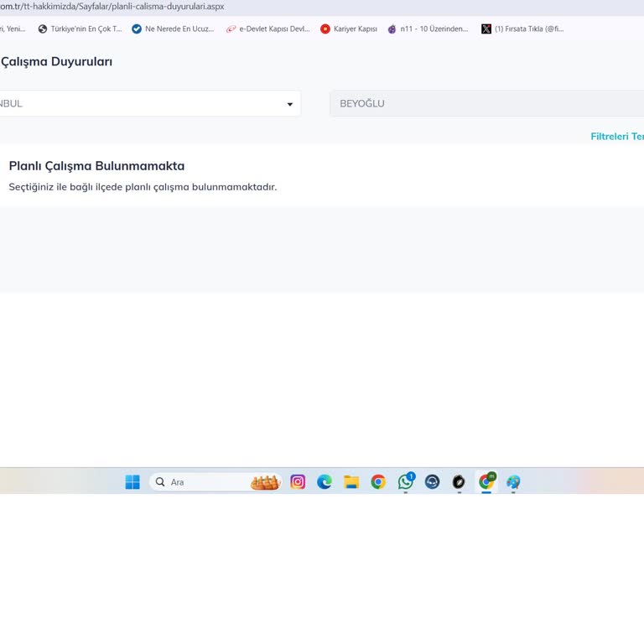Click the Planlı Çalışma Bulunmamakta heading

(96, 166)
